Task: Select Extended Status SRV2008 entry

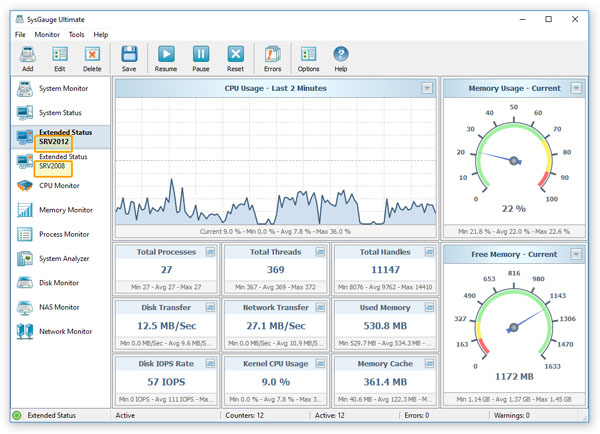Action: [60, 162]
